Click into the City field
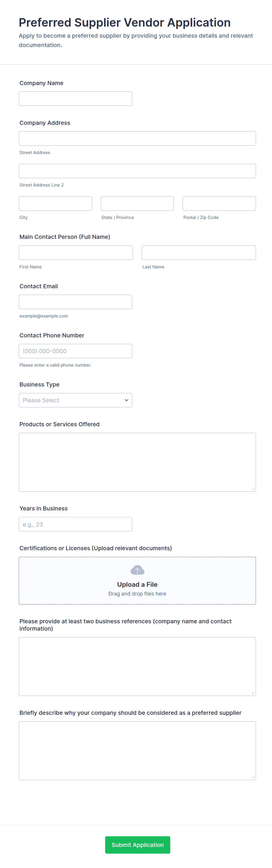 55,203
